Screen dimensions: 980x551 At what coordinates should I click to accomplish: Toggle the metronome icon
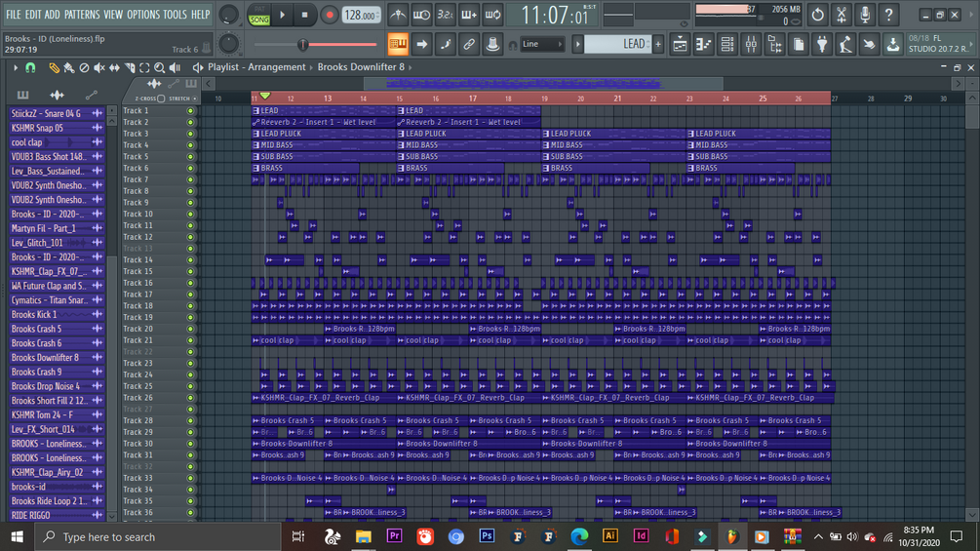398,15
